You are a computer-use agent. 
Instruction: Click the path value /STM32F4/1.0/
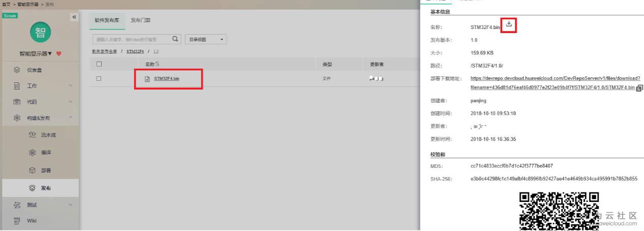486,66
